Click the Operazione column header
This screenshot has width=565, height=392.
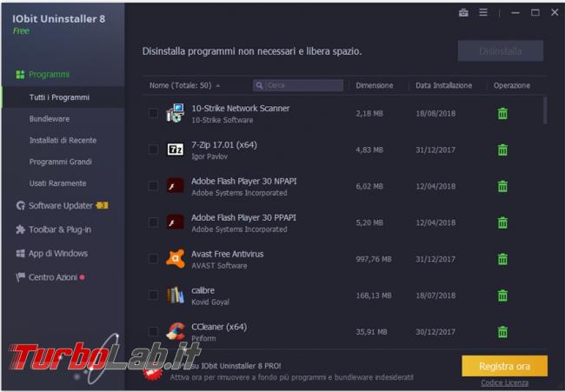(512, 85)
